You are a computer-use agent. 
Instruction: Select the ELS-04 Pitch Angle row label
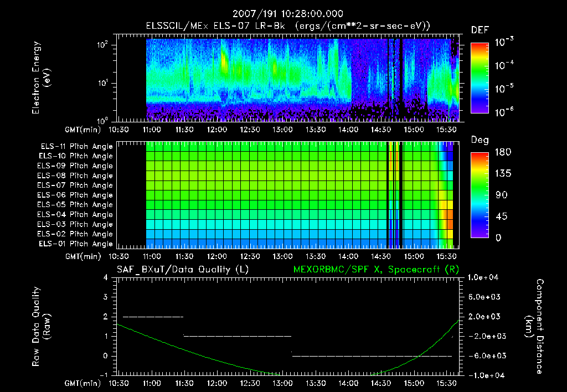pyautogui.click(x=75, y=214)
